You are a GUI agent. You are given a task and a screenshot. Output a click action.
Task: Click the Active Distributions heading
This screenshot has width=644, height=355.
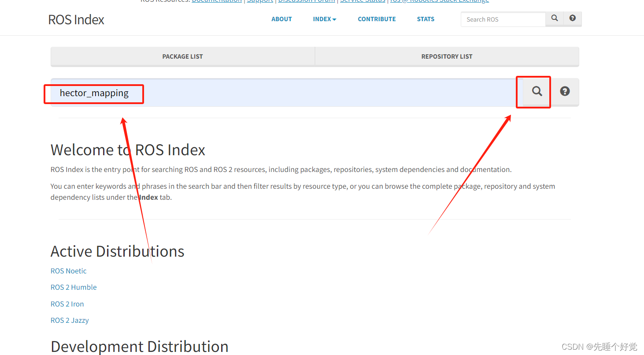117,251
